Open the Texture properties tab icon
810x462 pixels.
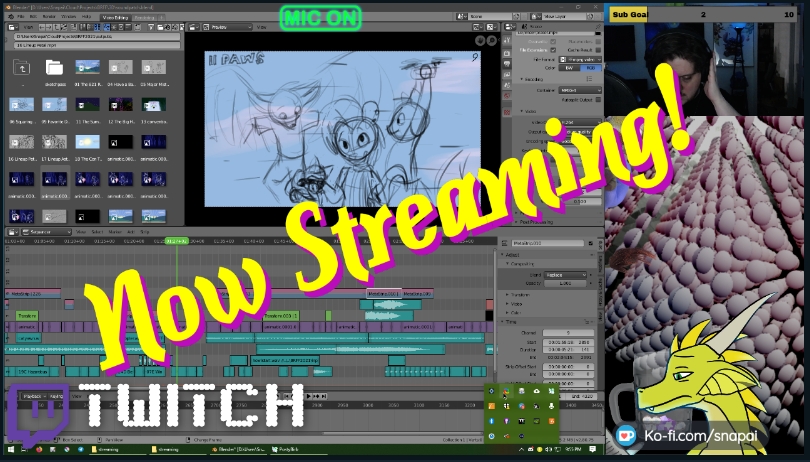[x=507, y=112]
